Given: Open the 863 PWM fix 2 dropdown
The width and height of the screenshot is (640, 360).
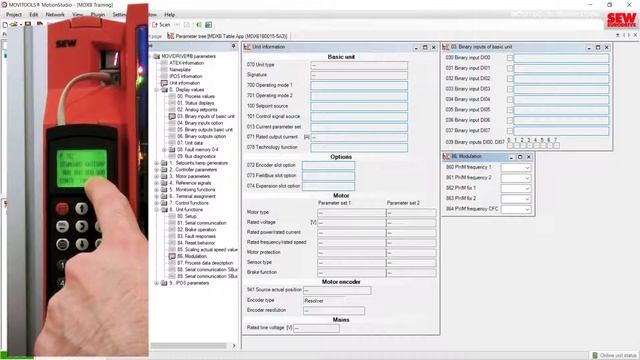Looking at the screenshot, I should (x=527, y=199).
